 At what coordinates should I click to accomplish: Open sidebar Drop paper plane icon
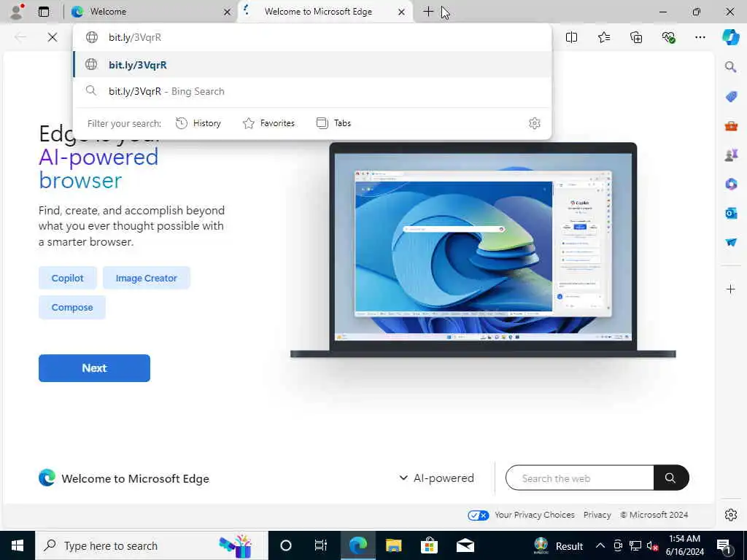pos(731,242)
